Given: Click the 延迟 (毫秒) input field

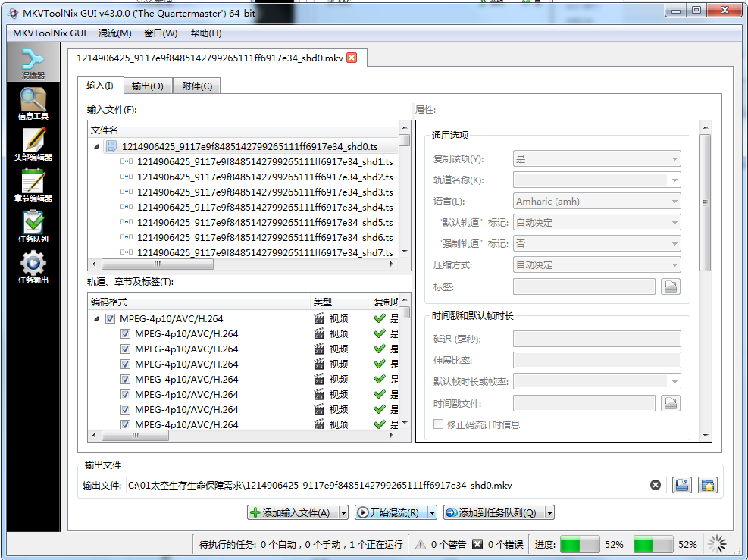Looking at the screenshot, I should pos(596,339).
